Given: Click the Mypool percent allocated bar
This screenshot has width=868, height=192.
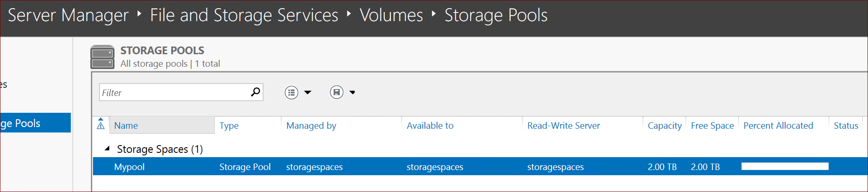Looking at the screenshot, I should 784,167.
